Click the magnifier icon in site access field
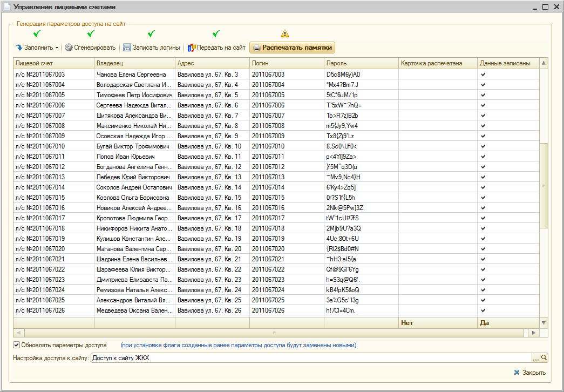 point(544,357)
